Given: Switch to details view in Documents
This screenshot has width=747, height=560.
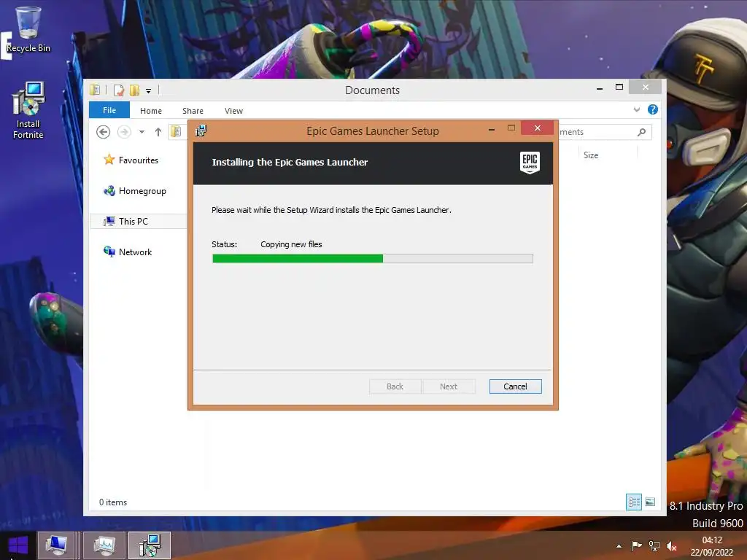Looking at the screenshot, I should click(634, 502).
